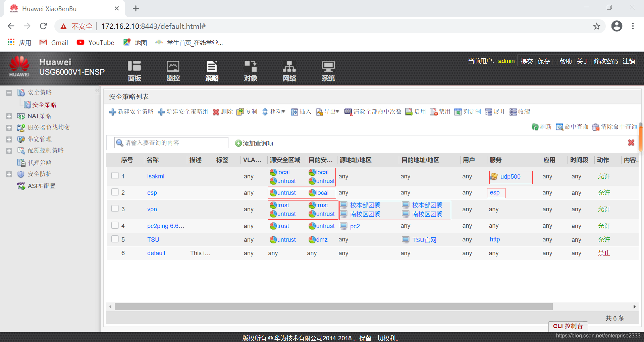Open the 系统 system section

(328, 71)
